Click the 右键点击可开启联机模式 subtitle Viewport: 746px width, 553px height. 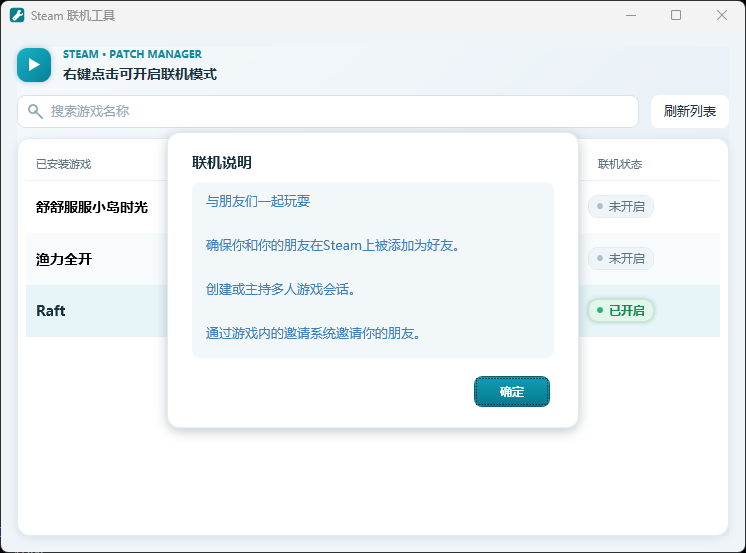pyautogui.click(x=140, y=74)
